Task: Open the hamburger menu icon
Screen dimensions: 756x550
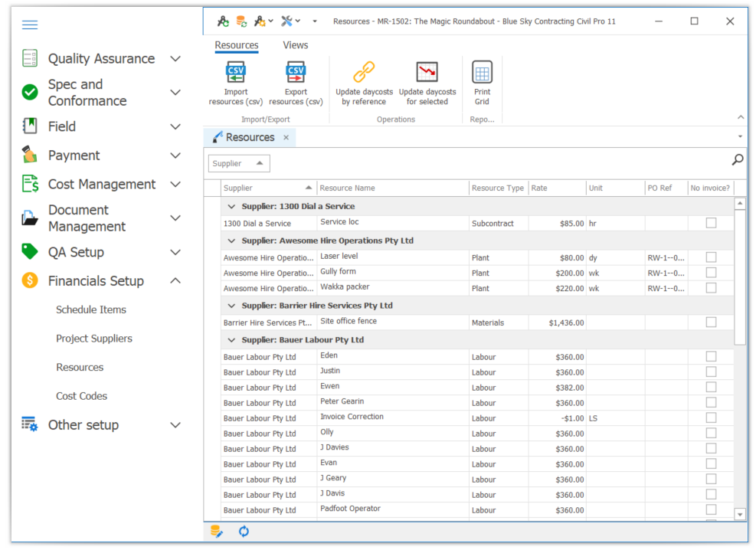Action: 30,25
